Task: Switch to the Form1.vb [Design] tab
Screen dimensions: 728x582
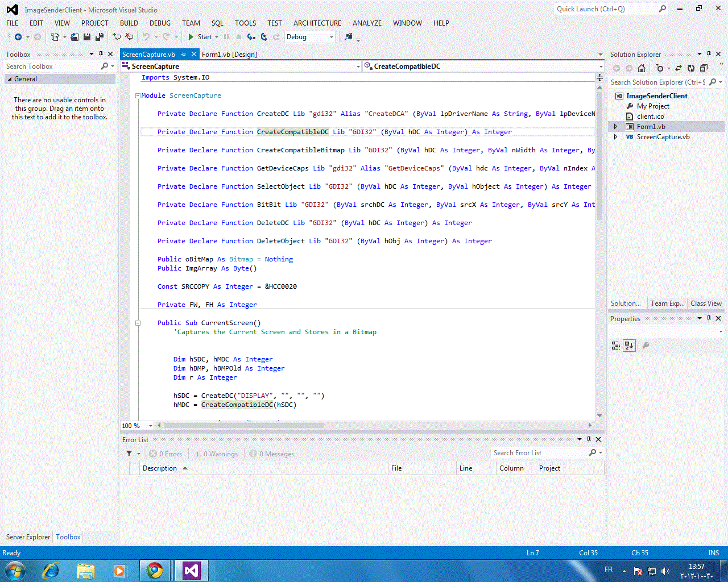Action: point(230,54)
